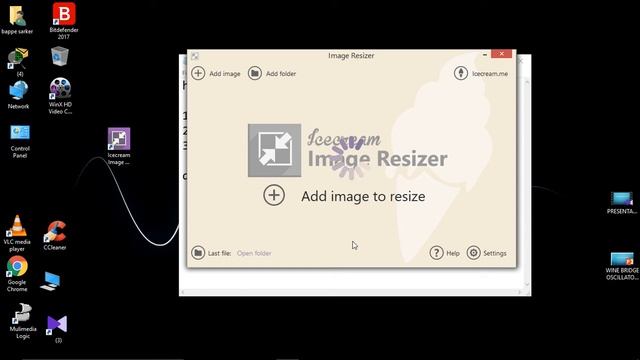Open the Settings gear icon
The image size is (640, 360).
pyautogui.click(x=473, y=253)
